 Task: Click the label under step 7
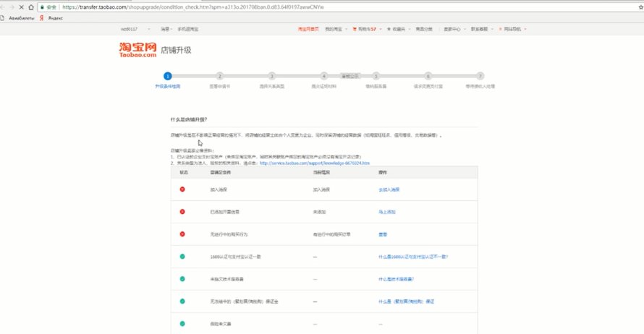[x=480, y=87]
